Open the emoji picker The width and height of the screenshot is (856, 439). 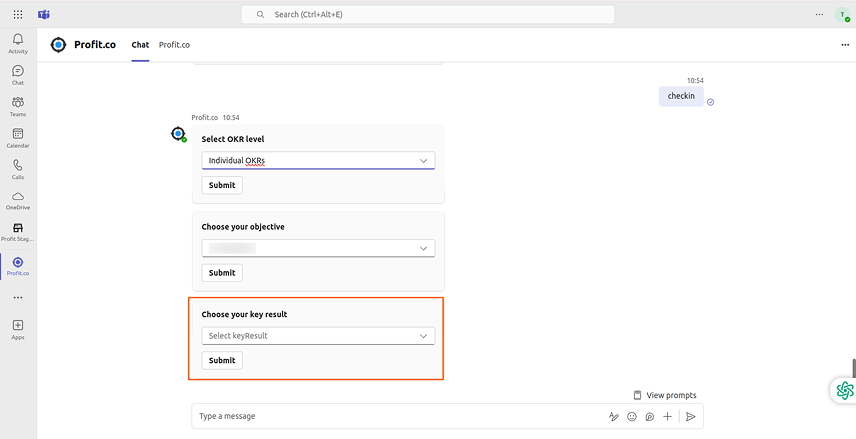tap(632, 417)
